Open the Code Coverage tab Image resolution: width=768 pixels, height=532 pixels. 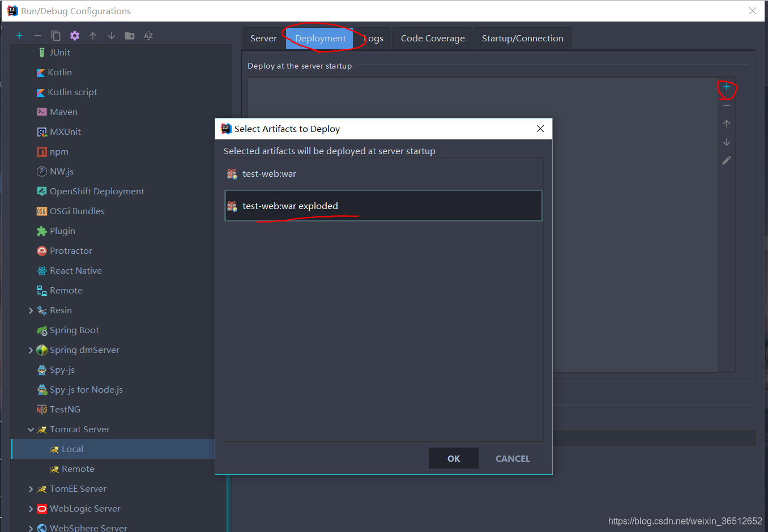(x=433, y=39)
